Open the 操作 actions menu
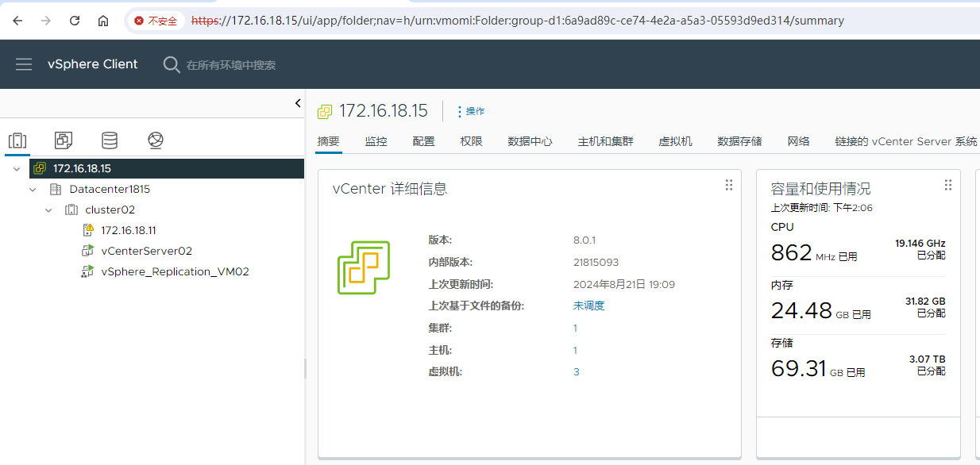 point(471,111)
